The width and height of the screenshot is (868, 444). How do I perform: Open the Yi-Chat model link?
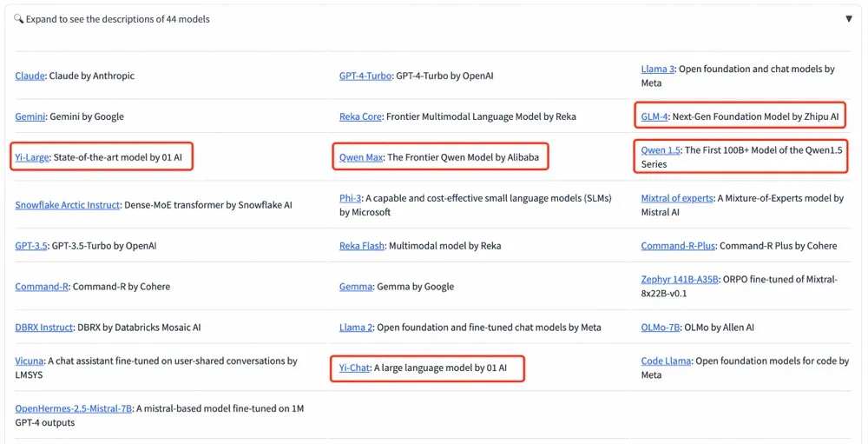354,368
